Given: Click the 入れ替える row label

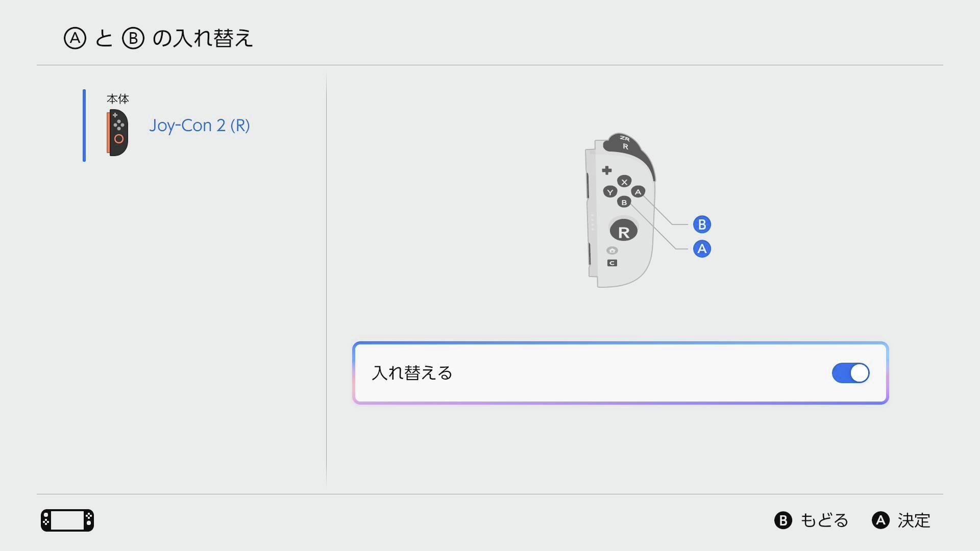Looking at the screenshot, I should pos(412,373).
